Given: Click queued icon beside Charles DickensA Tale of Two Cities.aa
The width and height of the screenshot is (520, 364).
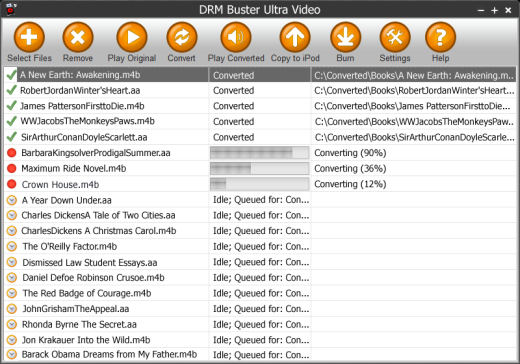Looking at the screenshot, I should [x=12, y=215].
